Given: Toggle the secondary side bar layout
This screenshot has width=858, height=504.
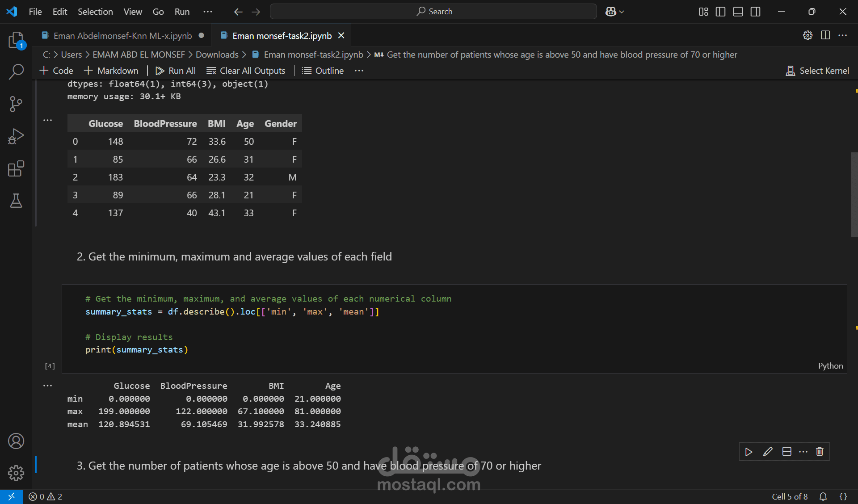Looking at the screenshot, I should tap(755, 12).
